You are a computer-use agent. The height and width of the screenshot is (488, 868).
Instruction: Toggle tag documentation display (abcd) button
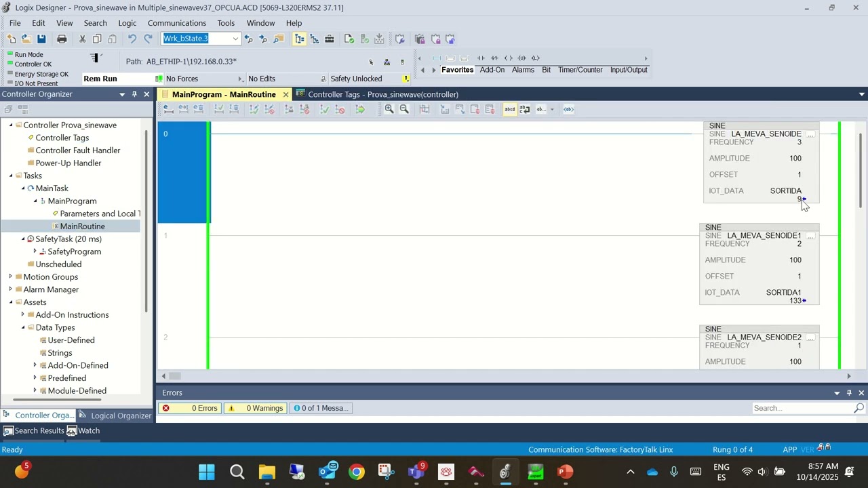click(x=510, y=109)
